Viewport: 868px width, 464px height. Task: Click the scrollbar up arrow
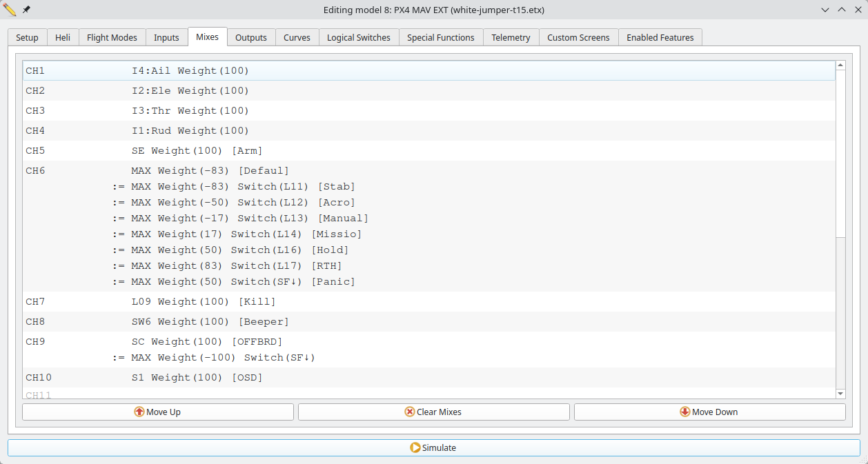pyautogui.click(x=840, y=65)
